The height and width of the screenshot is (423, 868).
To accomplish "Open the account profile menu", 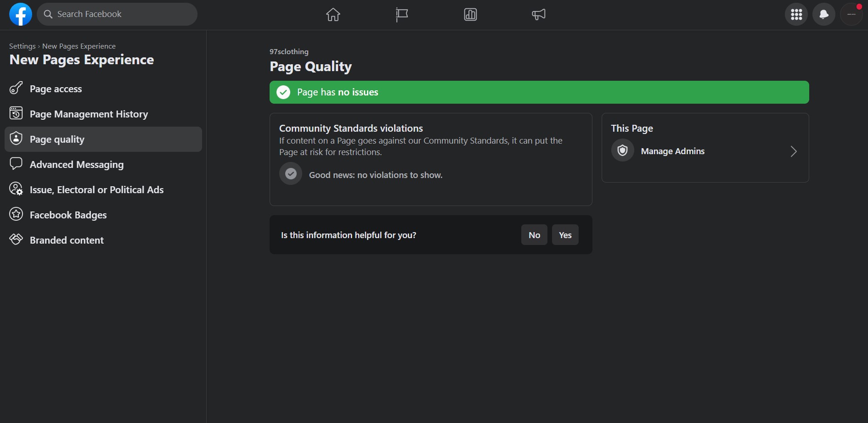I will pyautogui.click(x=851, y=15).
